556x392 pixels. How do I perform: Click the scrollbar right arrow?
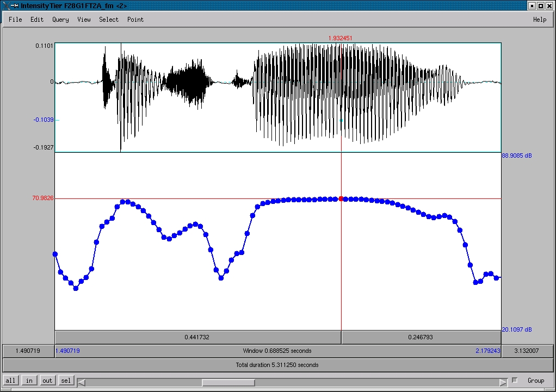pos(503,382)
